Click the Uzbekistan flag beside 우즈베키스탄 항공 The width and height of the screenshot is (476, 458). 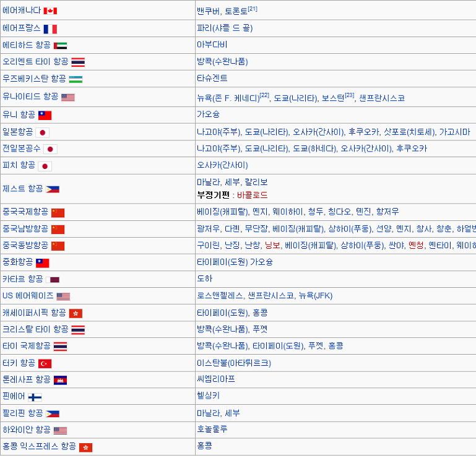[x=76, y=79]
